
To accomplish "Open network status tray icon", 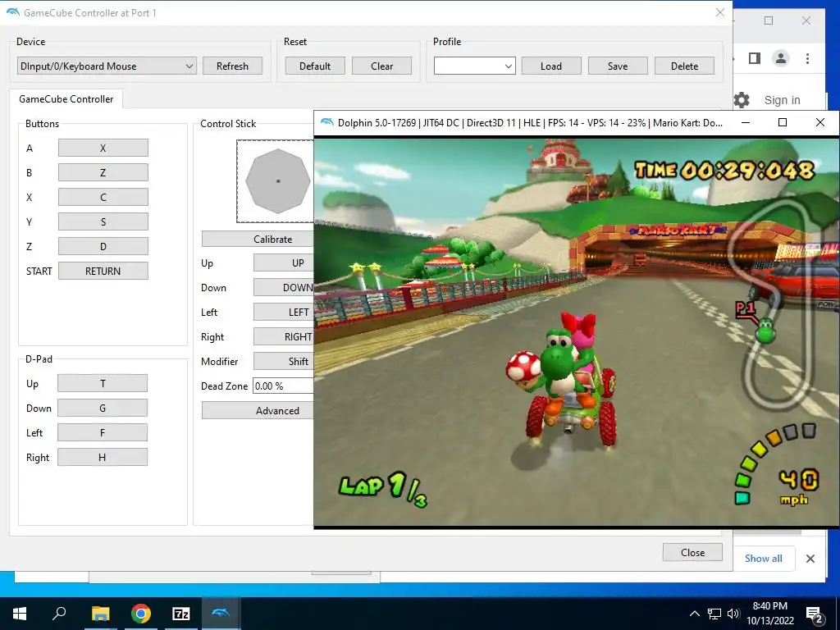I will [x=714, y=614].
